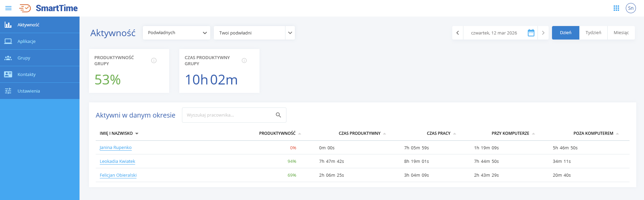644x200 pixels.
Task: Sort by Czas pracy column
Action: pyautogui.click(x=441, y=133)
